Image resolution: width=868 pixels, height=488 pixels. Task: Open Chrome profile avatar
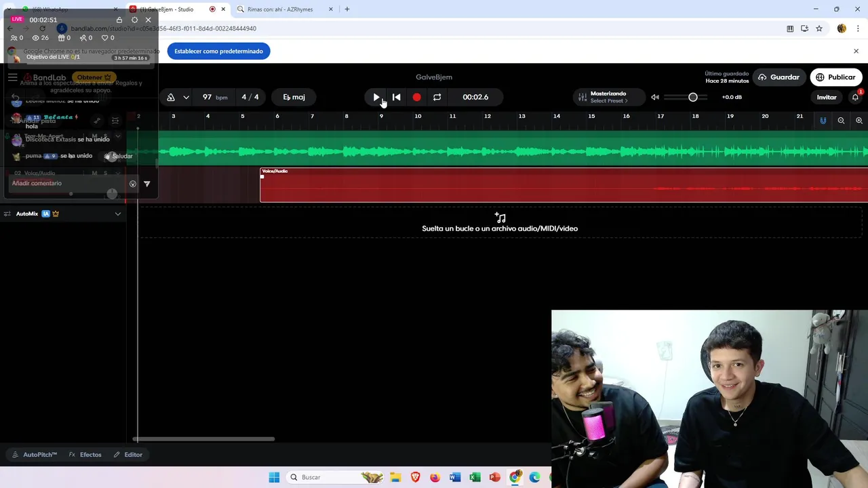pyautogui.click(x=842, y=28)
